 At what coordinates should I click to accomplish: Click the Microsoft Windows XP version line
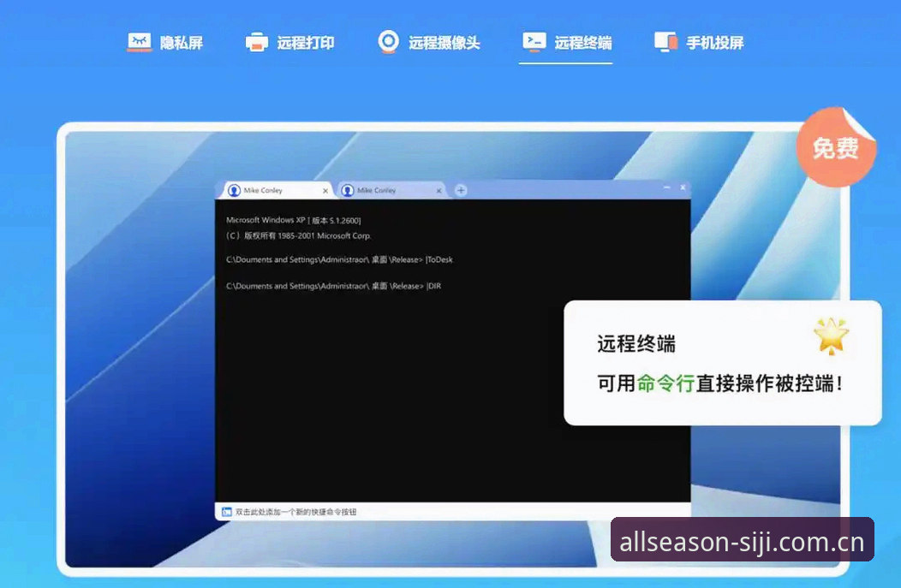[293, 220]
